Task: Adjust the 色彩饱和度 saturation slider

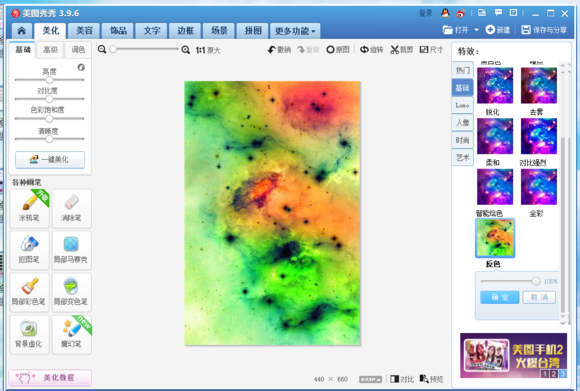Action: click(50, 118)
